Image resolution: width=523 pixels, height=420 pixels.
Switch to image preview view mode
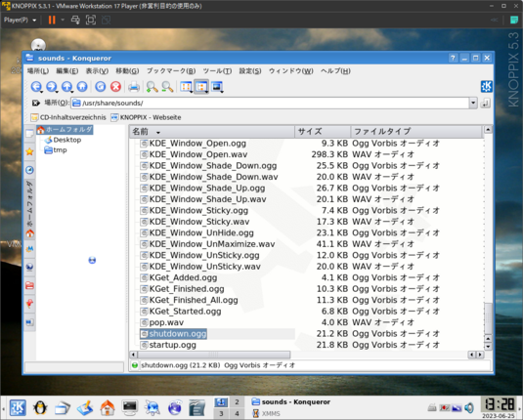point(216,86)
